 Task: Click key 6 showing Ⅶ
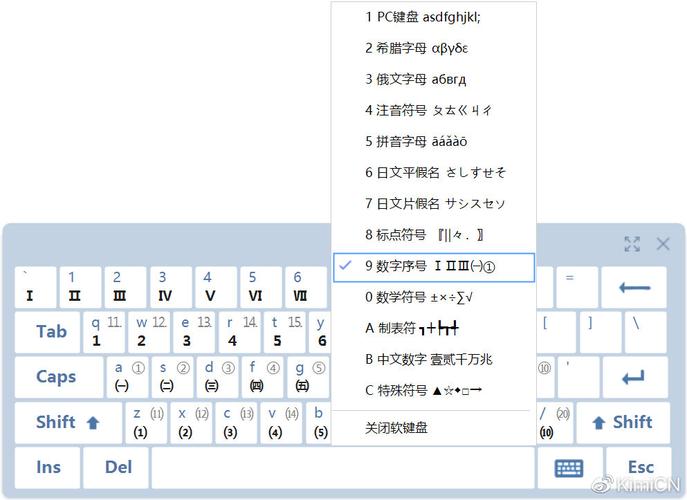coord(306,287)
